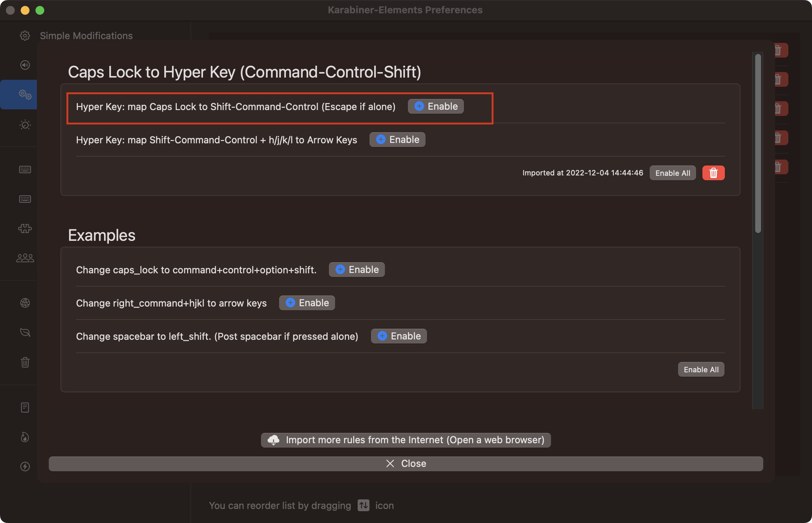Open the flame icon in sidebar
The width and height of the screenshot is (812, 523).
coord(25,437)
